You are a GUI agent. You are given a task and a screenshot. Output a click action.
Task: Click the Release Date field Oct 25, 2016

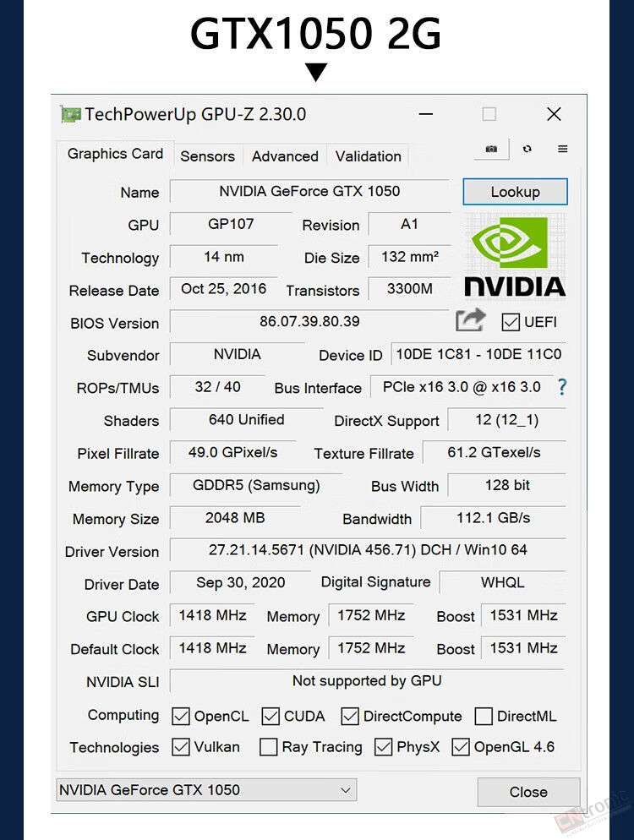[x=224, y=289]
